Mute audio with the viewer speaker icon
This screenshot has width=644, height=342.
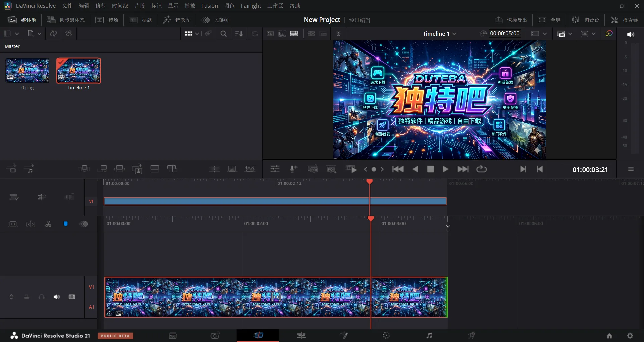[x=631, y=34]
